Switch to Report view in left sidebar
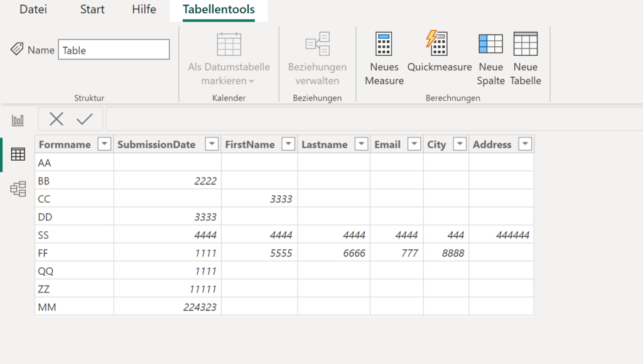643x364 pixels. 18,119
